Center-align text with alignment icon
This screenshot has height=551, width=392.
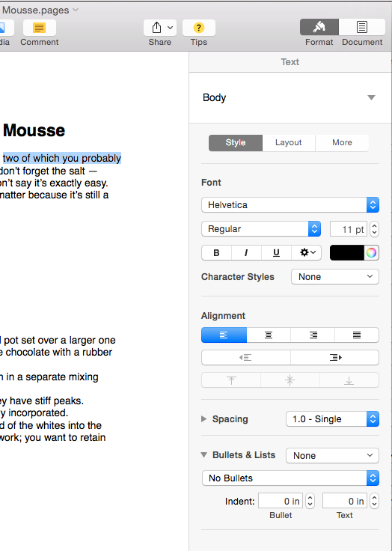point(269,335)
